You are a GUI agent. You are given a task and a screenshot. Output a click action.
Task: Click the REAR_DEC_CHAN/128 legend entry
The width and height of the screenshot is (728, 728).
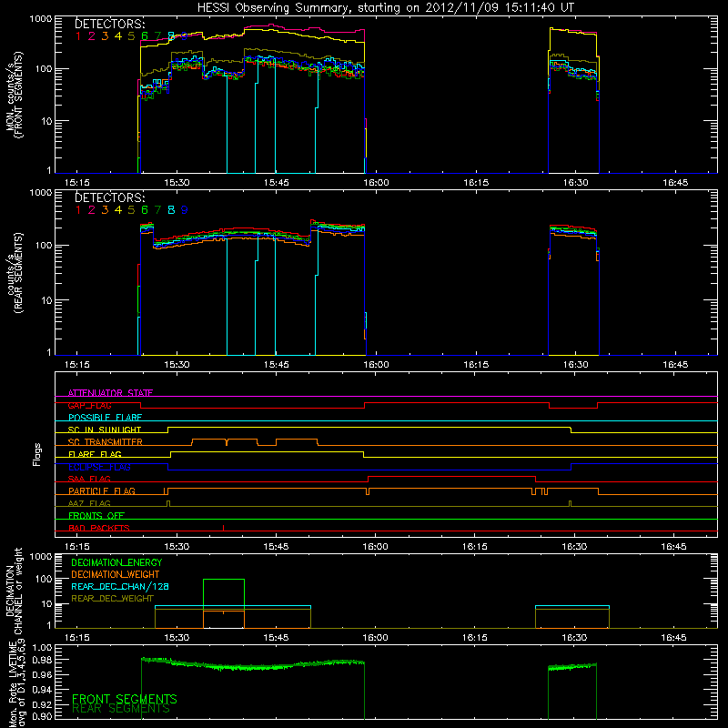point(120,587)
